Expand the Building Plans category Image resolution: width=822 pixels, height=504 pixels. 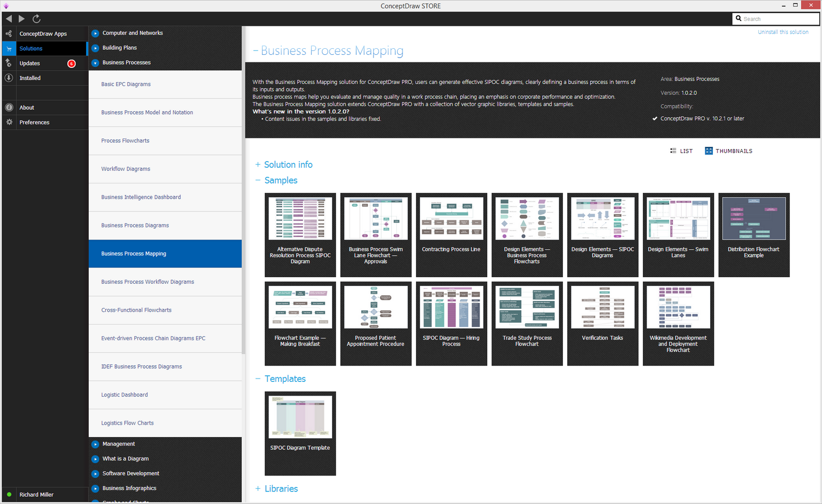tap(95, 48)
